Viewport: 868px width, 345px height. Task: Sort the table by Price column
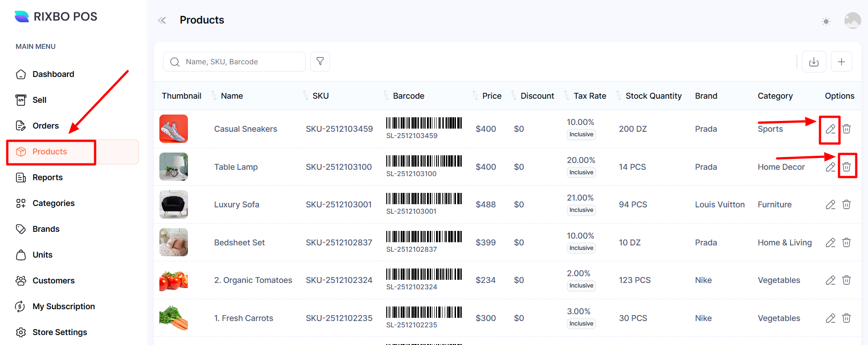[491, 96]
